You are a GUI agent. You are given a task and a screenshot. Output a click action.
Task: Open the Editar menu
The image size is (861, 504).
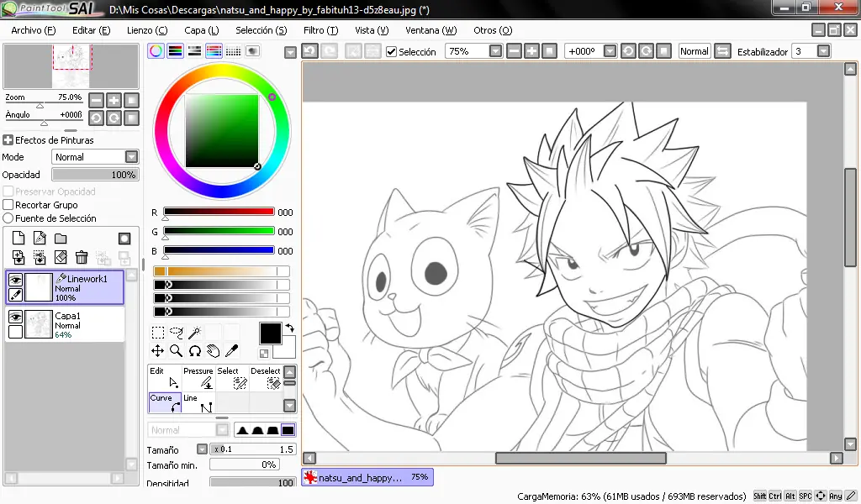point(91,30)
